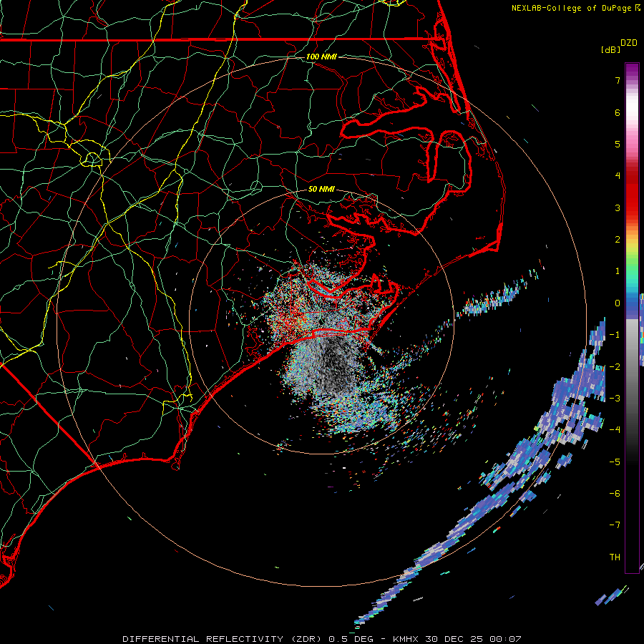The image size is (644, 644).
Task: Click the "-6" value on the color scale
Action: pyautogui.click(x=615, y=493)
